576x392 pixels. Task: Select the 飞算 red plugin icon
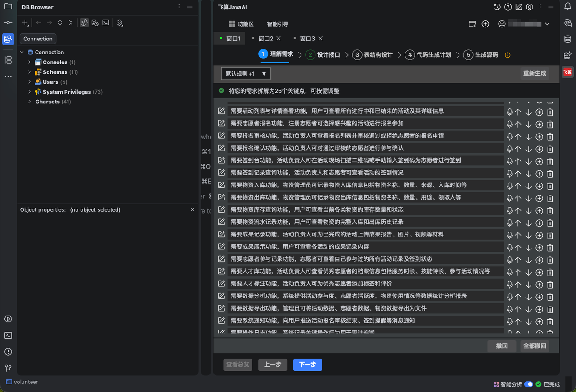568,72
